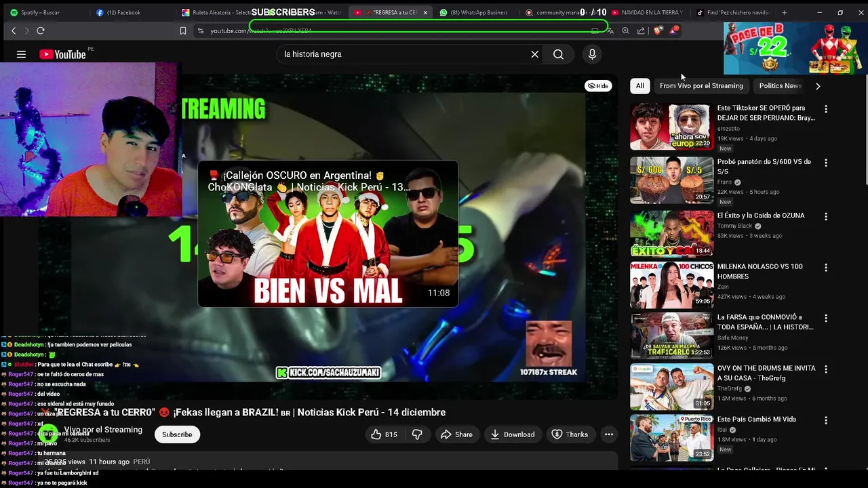Click Tommy Black channel name
The width and height of the screenshot is (868, 488).
pyautogui.click(x=734, y=226)
